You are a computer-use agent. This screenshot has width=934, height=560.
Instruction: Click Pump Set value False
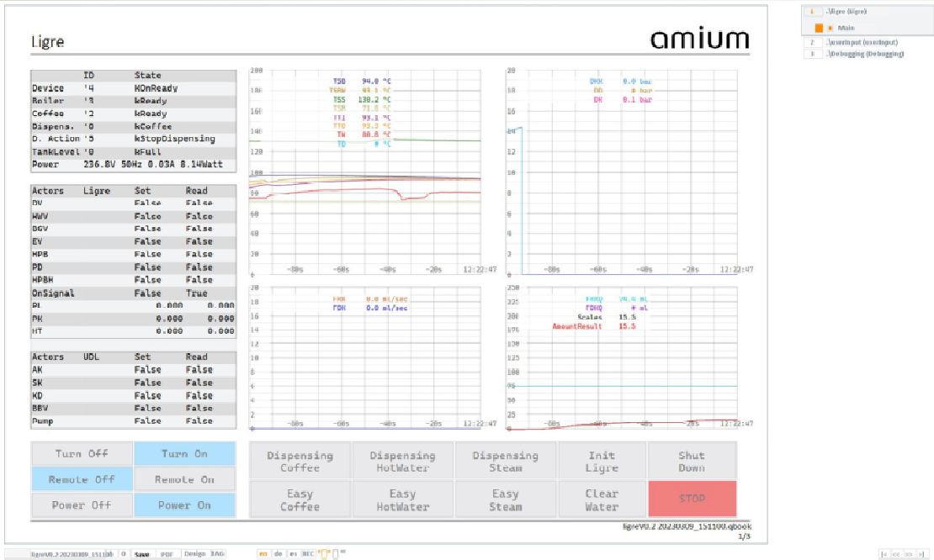(x=147, y=420)
